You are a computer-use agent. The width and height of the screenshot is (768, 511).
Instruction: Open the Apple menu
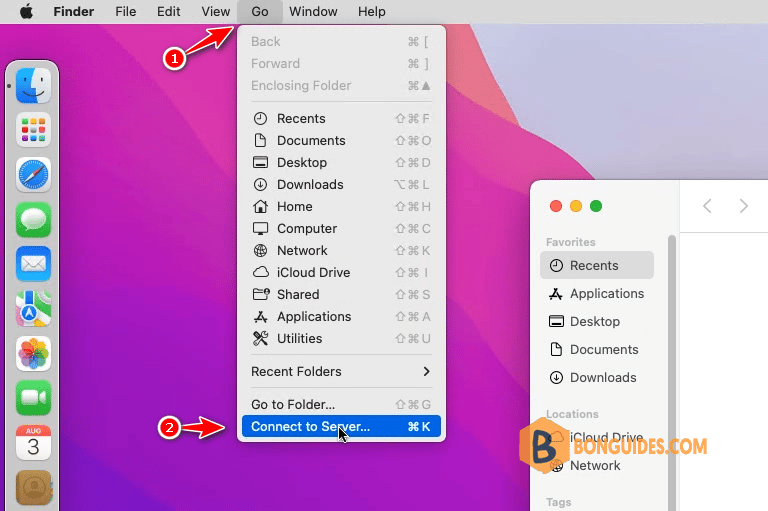click(x=26, y=11)
